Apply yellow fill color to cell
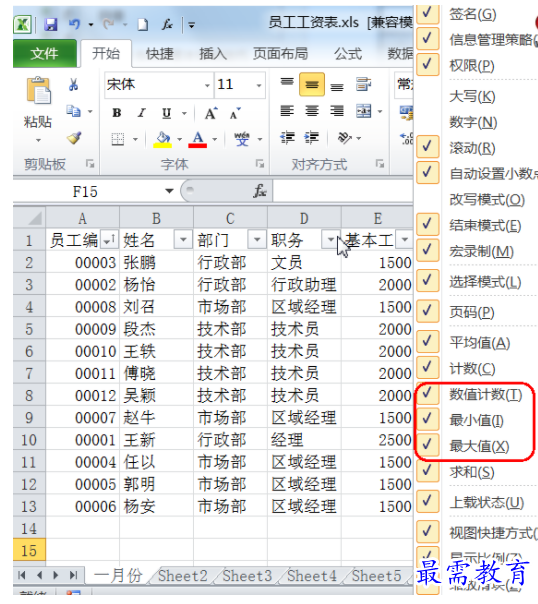 (163, 139)
